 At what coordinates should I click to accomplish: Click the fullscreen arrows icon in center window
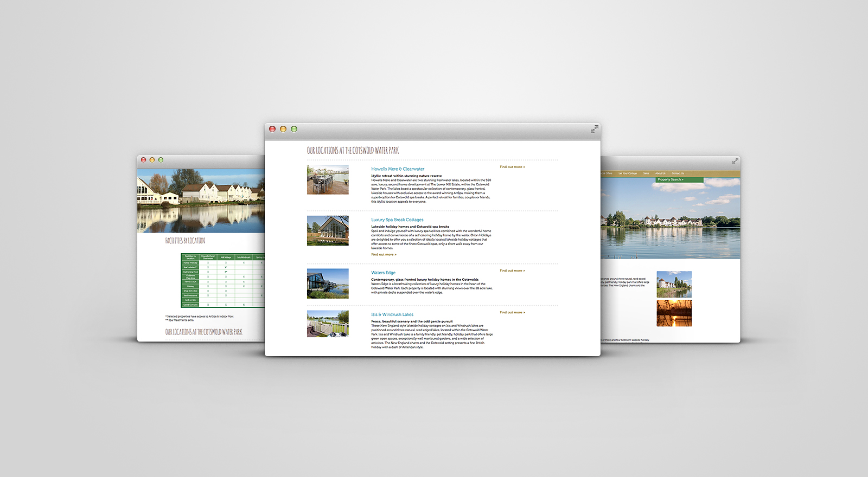595,129
